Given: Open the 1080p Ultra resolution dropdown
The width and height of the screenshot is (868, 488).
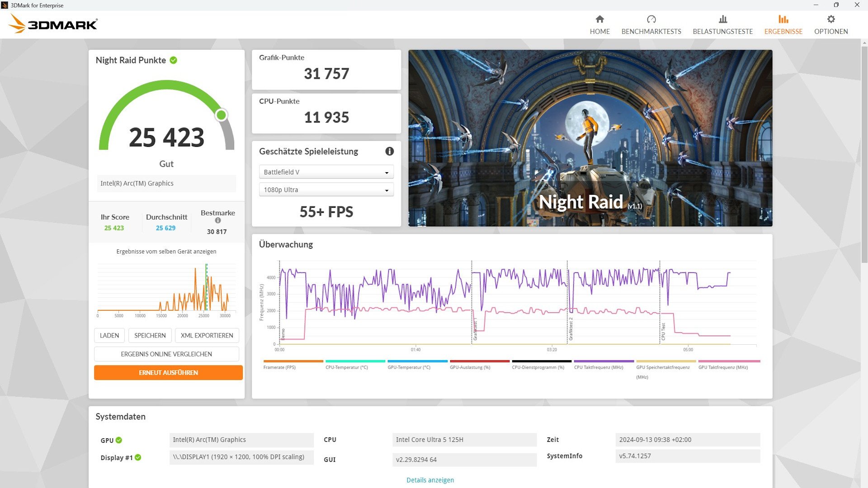Looking at the screenshot, I should [x=326, y=190].
